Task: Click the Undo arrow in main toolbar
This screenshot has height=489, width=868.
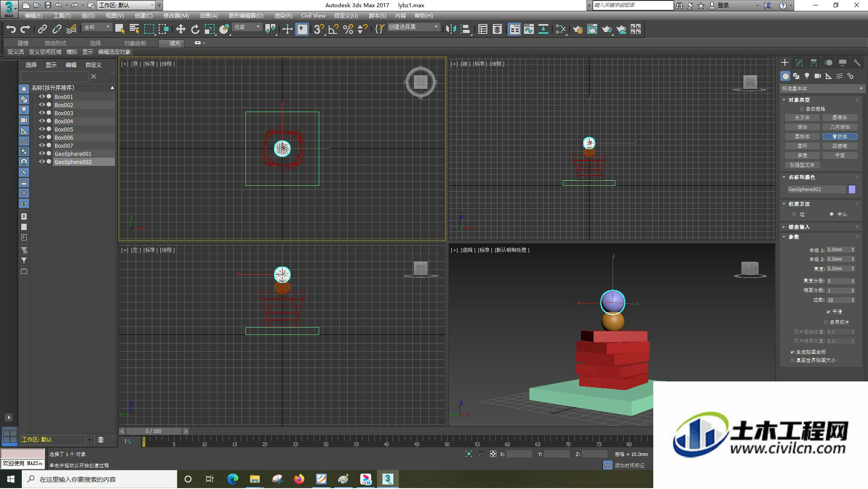Action: pyautogui.click(x=11, y=29)
